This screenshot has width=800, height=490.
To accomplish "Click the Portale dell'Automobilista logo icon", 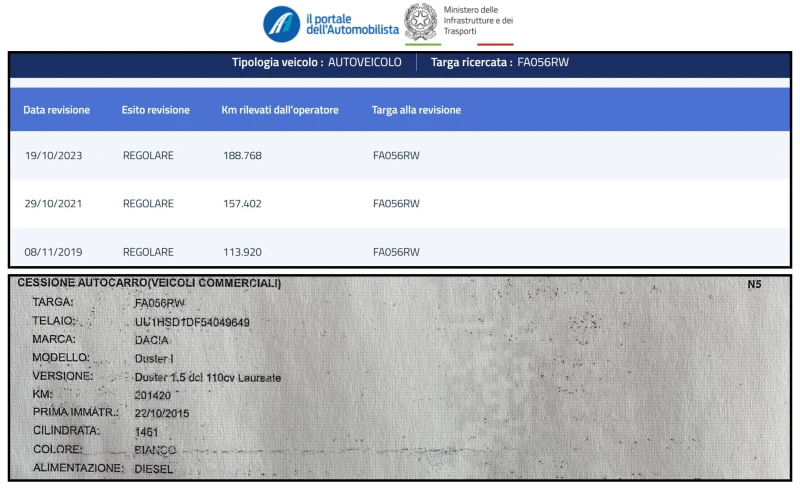I will coord(281,23).
